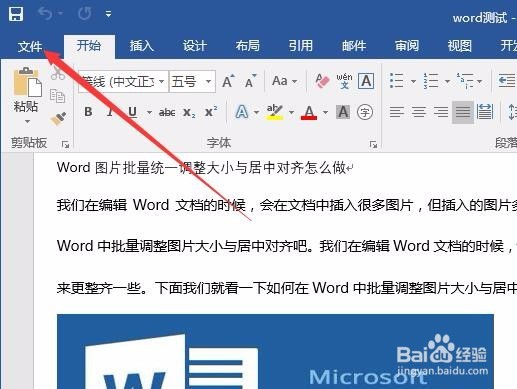Open the font color dropdown arrow
Viewport: 517px width, 389px height.
[x=325, y=112]
